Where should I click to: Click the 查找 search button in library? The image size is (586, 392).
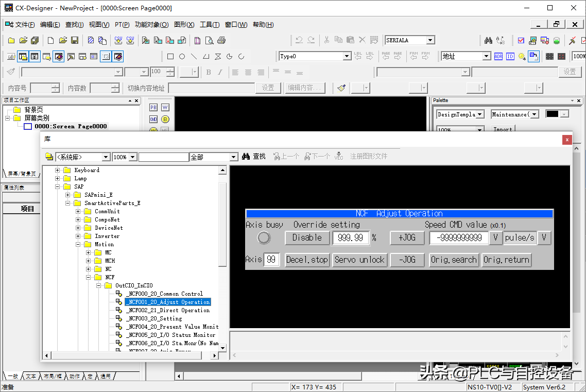click(x=254, y=157)
